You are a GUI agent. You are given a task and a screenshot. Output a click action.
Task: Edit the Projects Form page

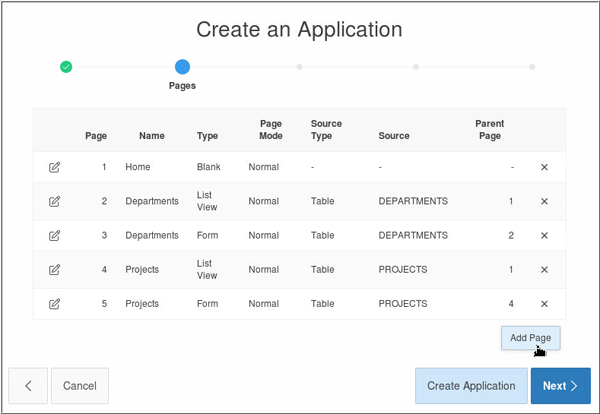pyautogui.click(x=54, y=303)
